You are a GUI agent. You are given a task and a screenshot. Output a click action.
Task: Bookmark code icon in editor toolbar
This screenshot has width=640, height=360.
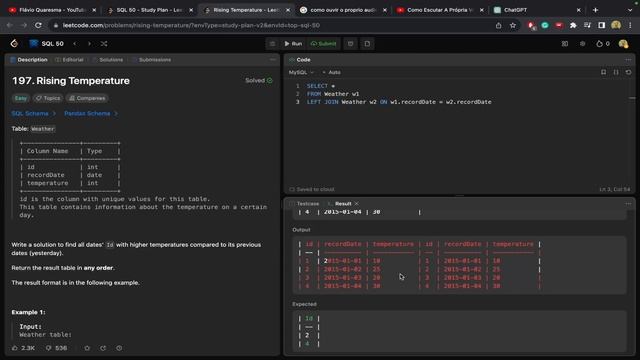(x=603, y=72)
